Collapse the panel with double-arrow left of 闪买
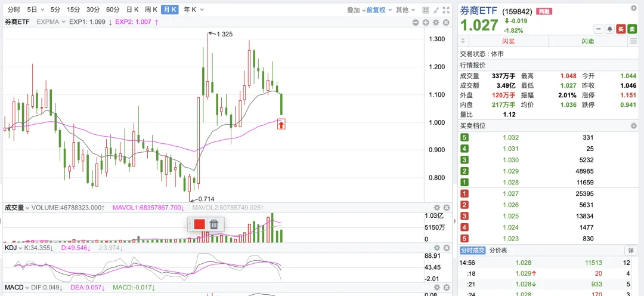The width and height of the screenshot is (644, 296). click(463, 42)
